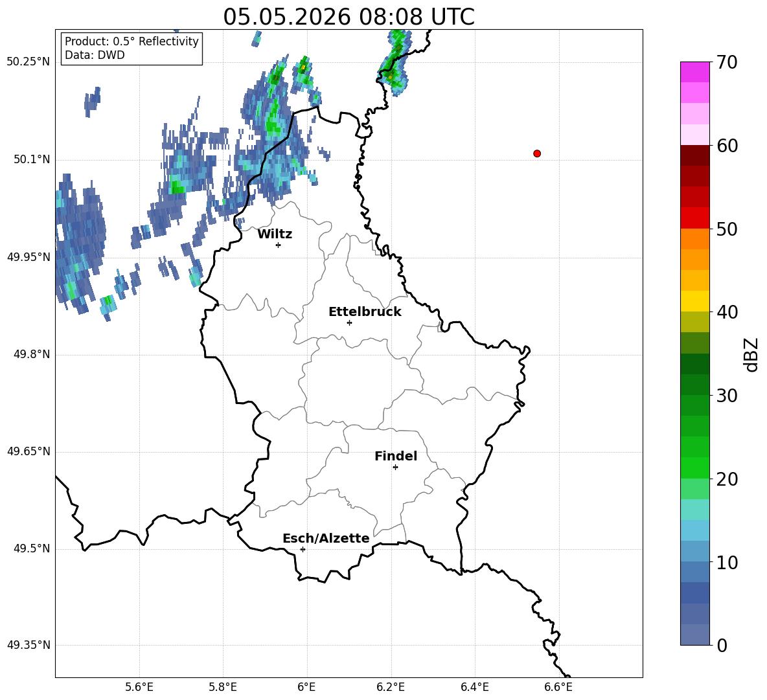Click the yellow 40 dBZ colorbar band
The width and height of the screenshot is (767, 700).
[694, 301]
